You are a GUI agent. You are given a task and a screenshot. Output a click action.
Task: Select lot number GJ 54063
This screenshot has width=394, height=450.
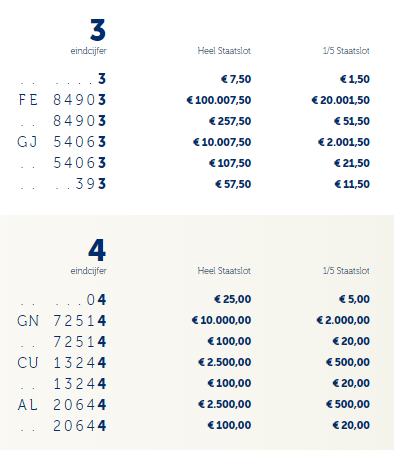62,142
